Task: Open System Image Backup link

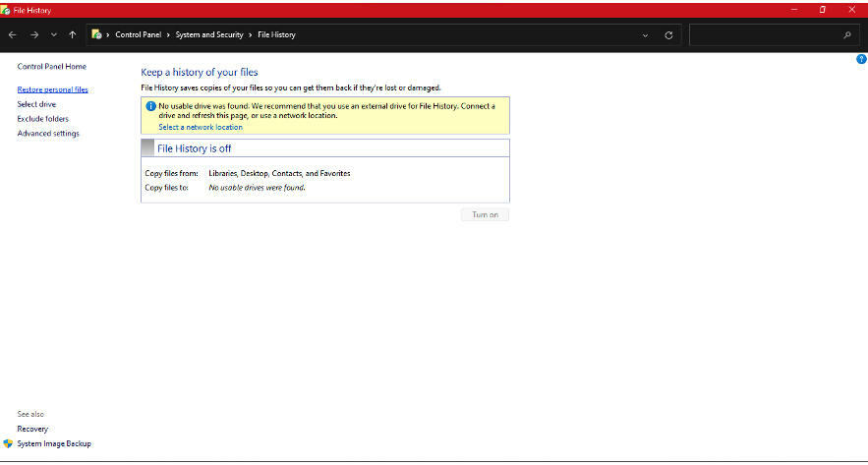Action: coord(54,444)
